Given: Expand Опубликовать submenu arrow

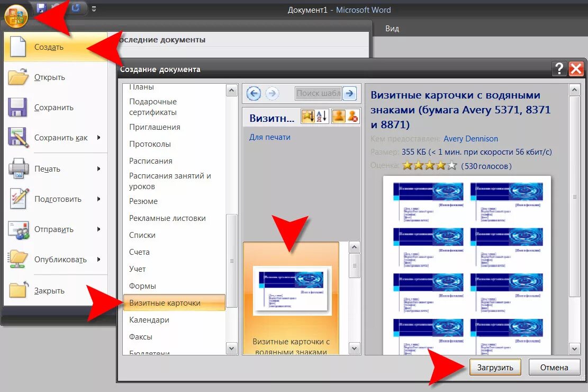Looking at the screenshot, I should (98, 260).
